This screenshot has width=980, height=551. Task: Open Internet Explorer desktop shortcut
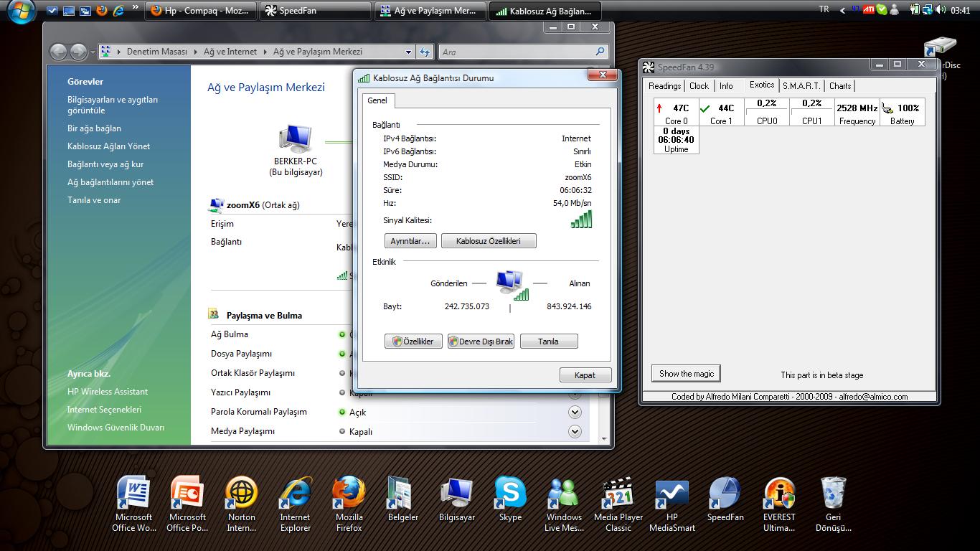click(295, 504)
